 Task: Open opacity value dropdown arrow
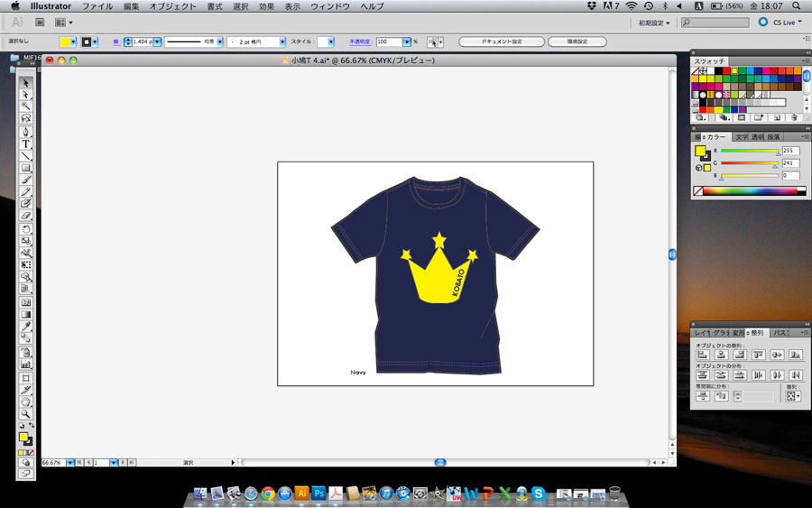(x=407, y=42)
